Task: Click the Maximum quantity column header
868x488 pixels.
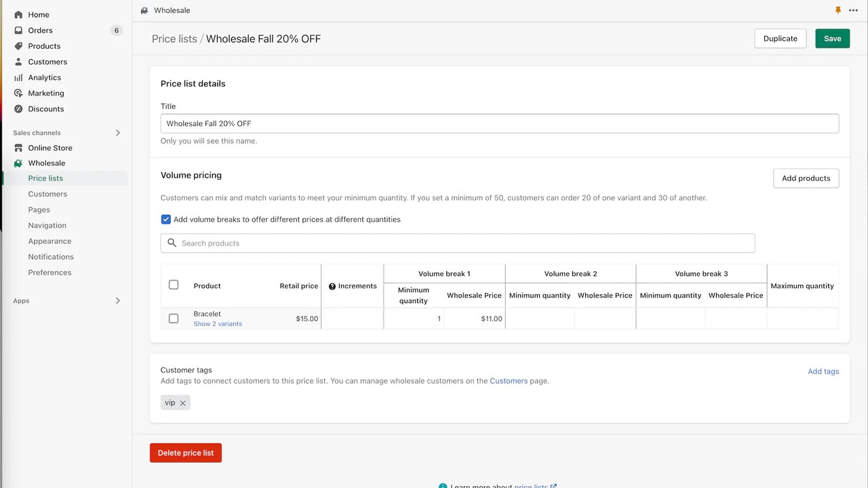Action: (x=802, y=286)
